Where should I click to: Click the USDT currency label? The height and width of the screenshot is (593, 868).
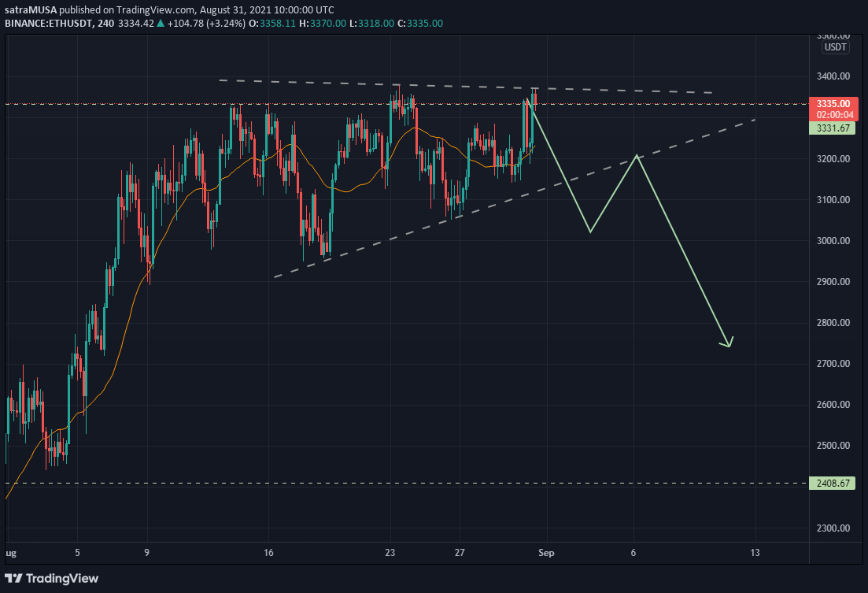(835, 47)
